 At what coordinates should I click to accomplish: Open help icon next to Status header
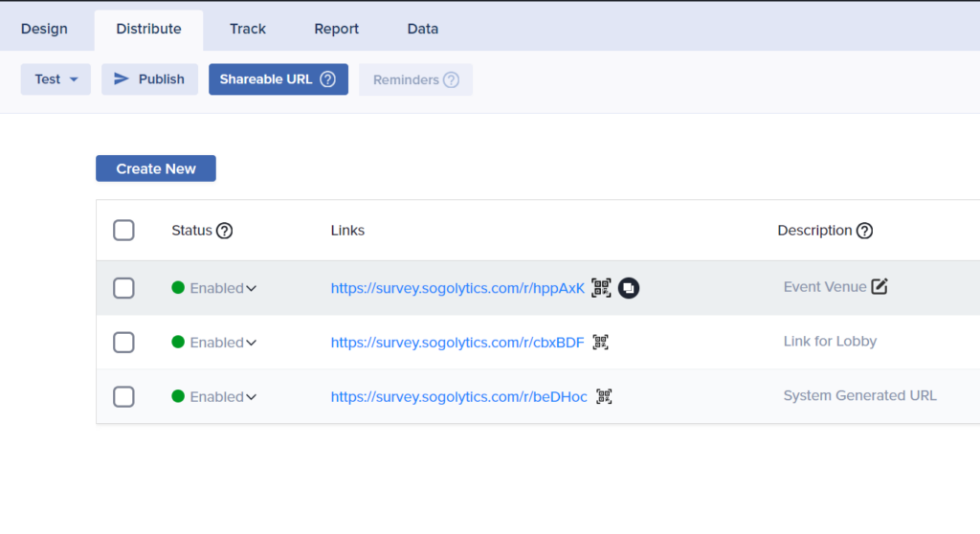tap(225, 231)
